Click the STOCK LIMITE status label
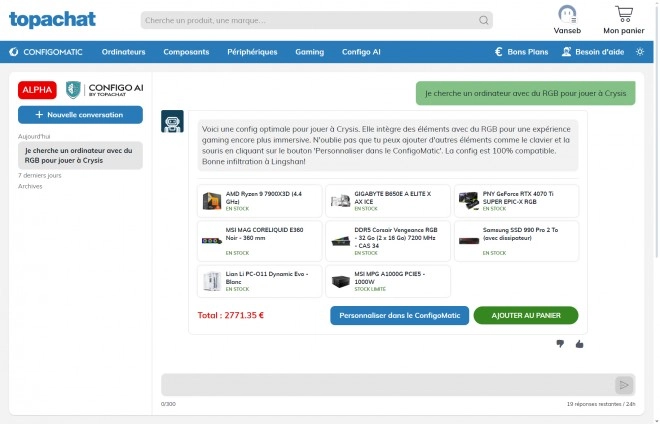 pos(370,289)
